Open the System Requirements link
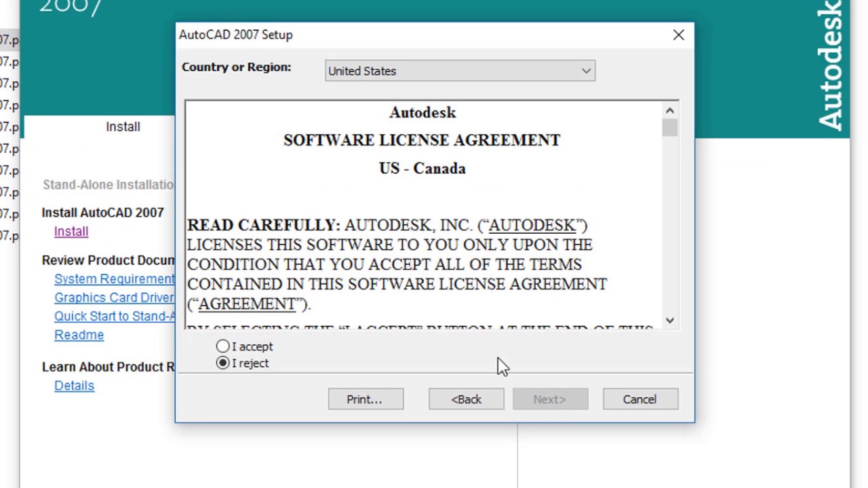This screenshot has height=488, width=868. point(114,279)
